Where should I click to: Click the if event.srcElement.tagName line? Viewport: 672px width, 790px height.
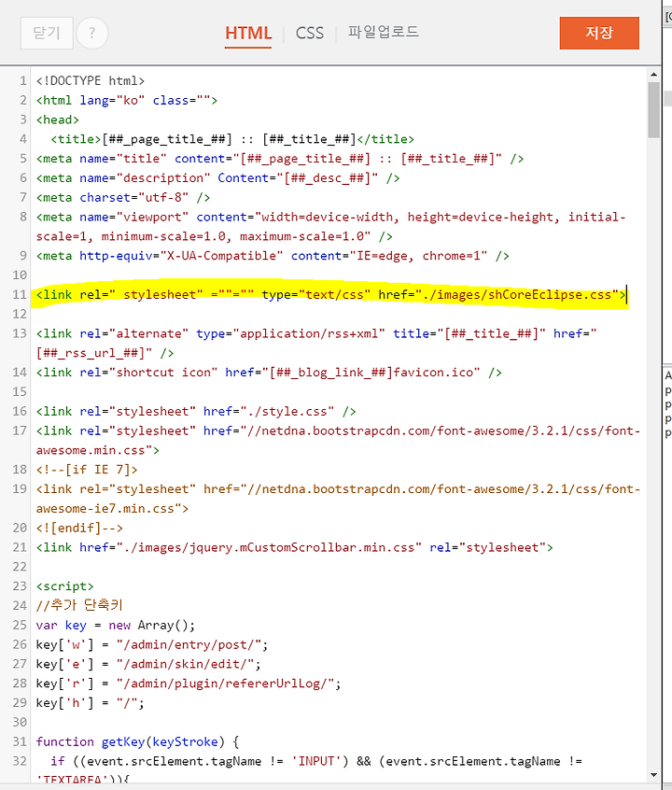pyautogui.click(x=309, y=769)
